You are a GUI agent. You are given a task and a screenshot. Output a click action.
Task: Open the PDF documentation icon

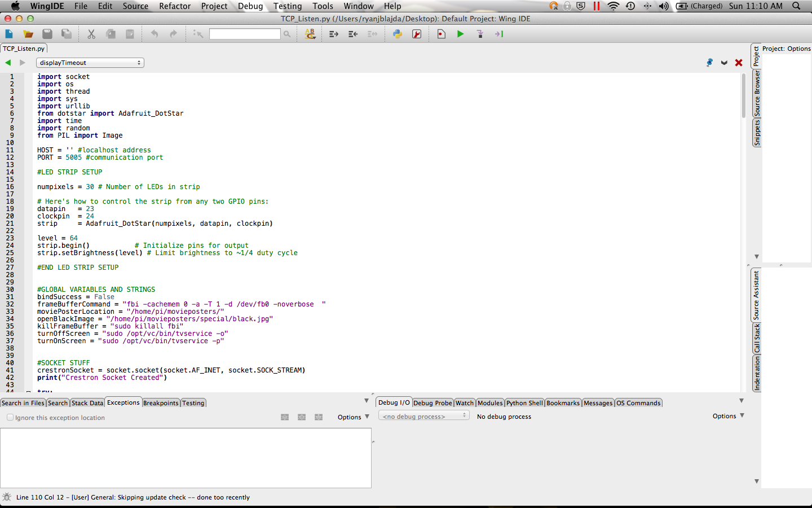417,34
